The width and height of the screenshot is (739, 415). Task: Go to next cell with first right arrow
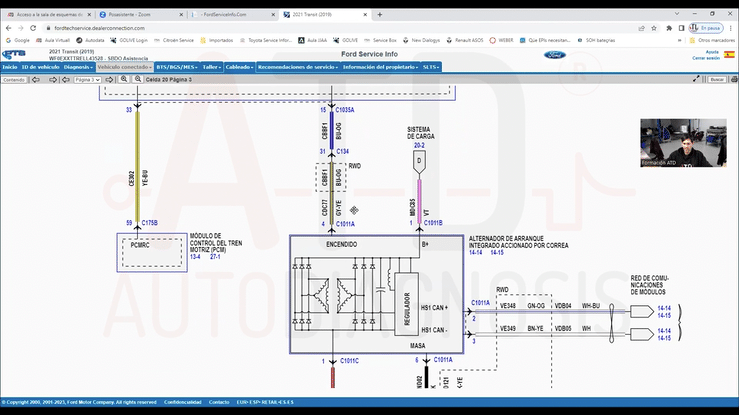pyautogui.click(x=52, y=80)
